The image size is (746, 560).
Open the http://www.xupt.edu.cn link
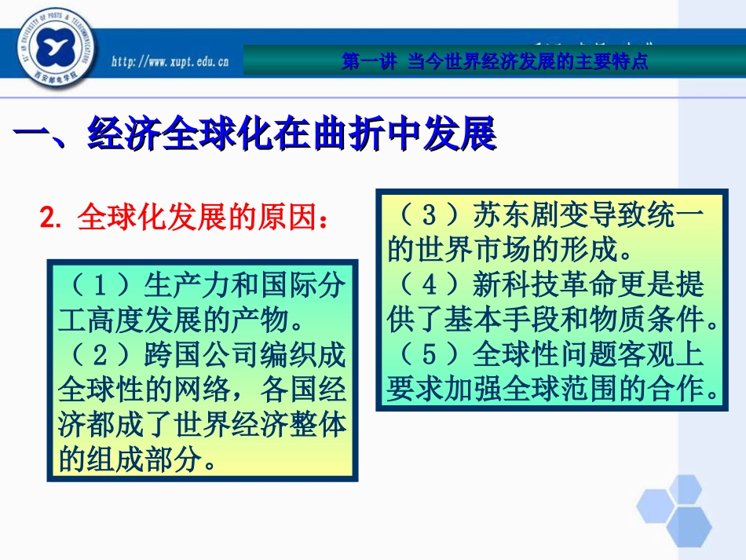(x=170, y=61)
